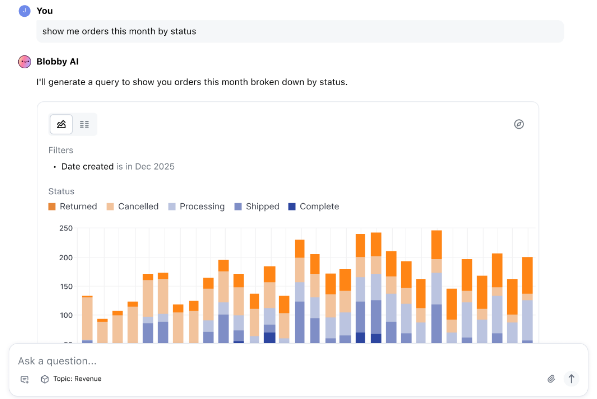Click the Shipped legend label
Screen dimensions: 597x399
[x=262, y=206]
